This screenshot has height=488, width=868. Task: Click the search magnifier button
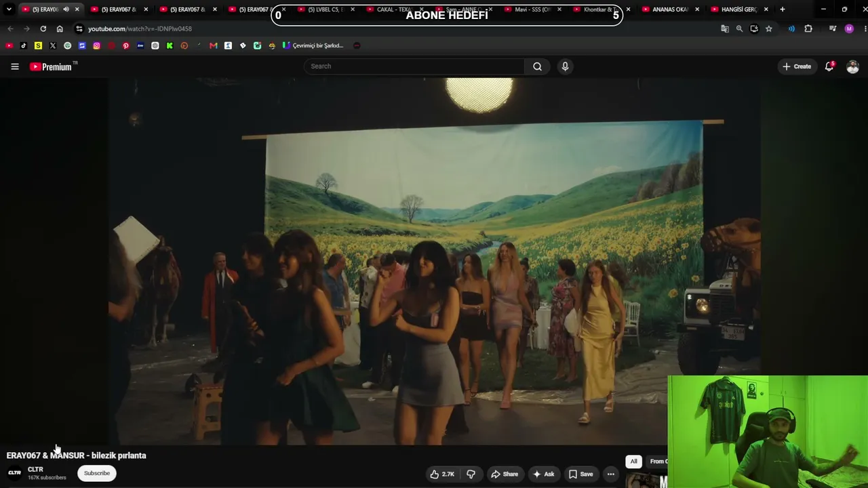(x=537, y=66)
